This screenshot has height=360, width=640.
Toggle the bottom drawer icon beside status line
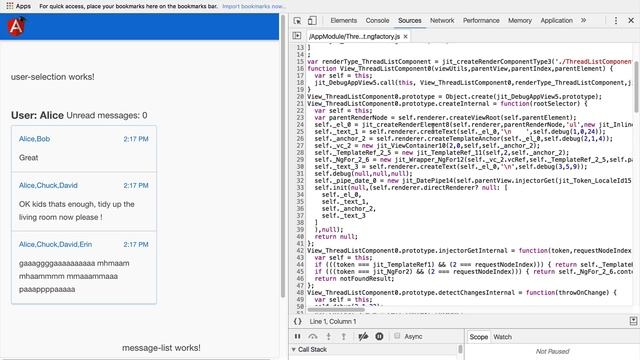click(633, 321)
